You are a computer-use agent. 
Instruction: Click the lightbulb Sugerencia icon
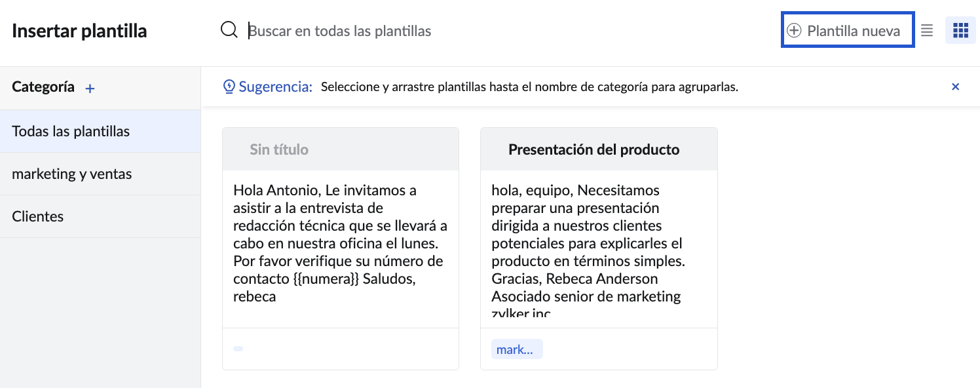229,87
